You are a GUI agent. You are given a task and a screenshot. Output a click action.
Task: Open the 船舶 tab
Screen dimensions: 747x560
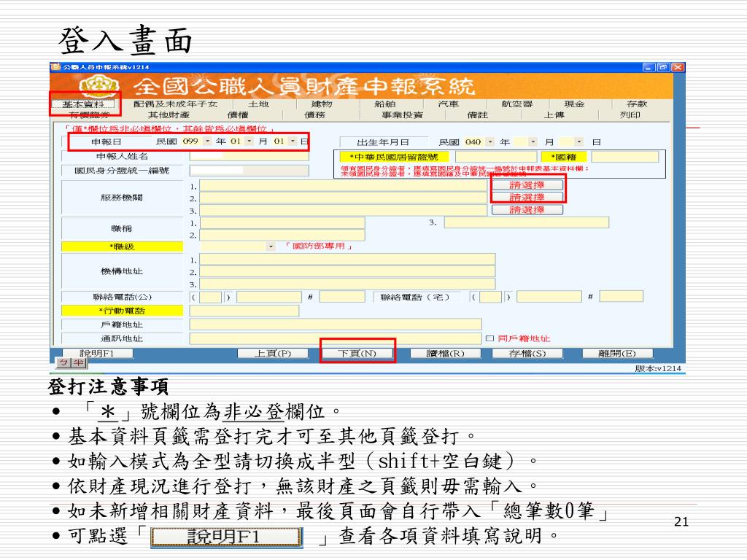click(385, 104)
